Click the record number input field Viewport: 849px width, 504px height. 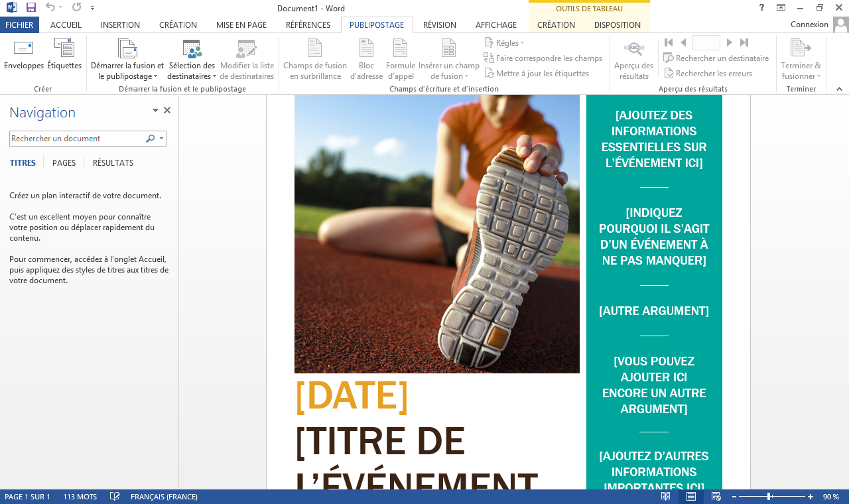point(706,42)
